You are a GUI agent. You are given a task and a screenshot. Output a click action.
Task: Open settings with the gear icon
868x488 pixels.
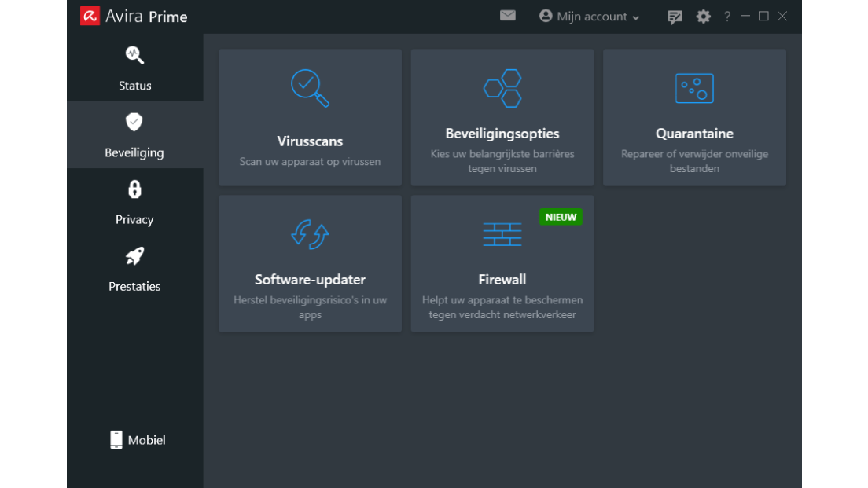703,17
